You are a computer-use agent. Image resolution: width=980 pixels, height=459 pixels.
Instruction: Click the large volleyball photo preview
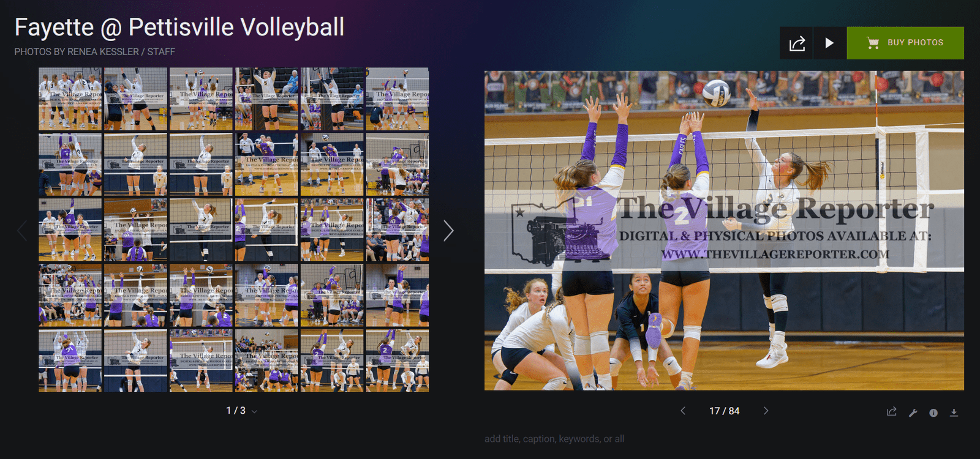pyautogui.click(x=724, y=231)
